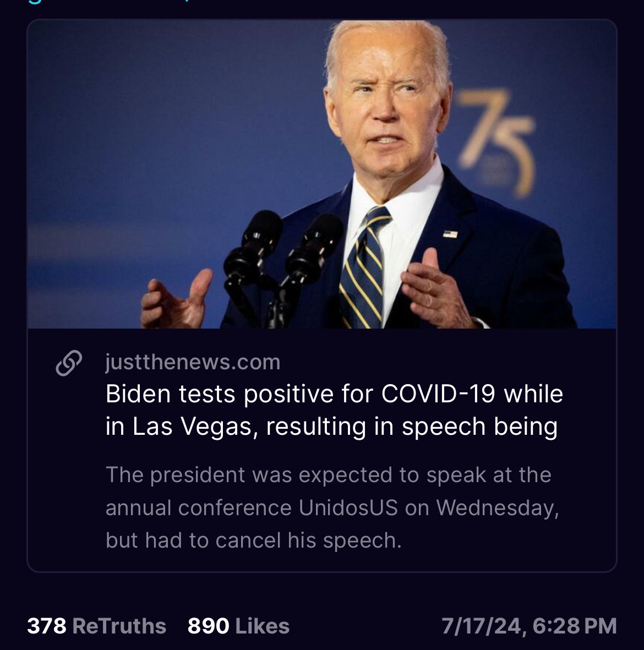Click the chain link icon beside justthenews.com
644x650 pixels.
(69, 363)
